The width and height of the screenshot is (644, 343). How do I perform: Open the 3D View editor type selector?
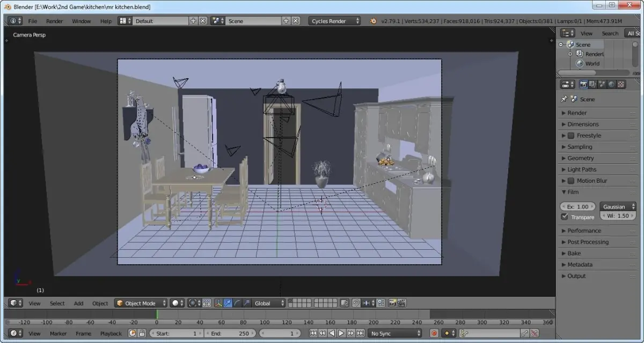(x=15, y=303)
